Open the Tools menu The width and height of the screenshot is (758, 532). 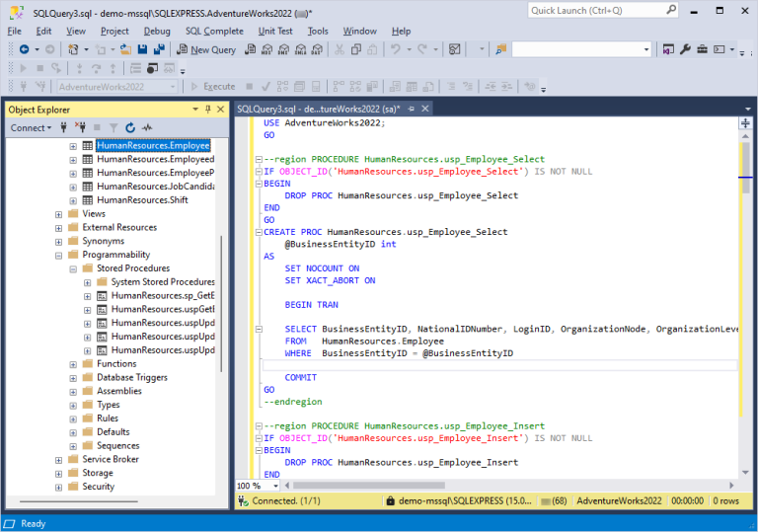pyautogui.click(x=318, y=31)
